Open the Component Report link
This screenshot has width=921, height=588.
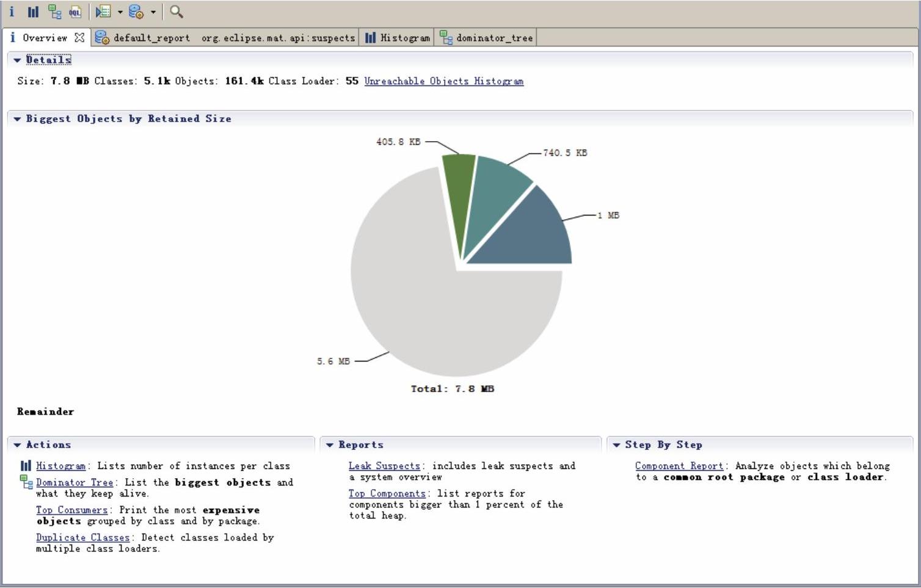[679, 466]
